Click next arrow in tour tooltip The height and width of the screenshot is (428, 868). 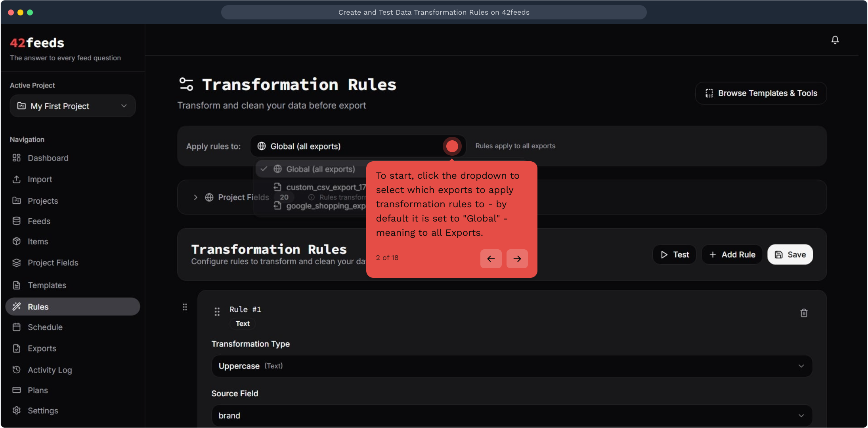[x=517, y=259]
